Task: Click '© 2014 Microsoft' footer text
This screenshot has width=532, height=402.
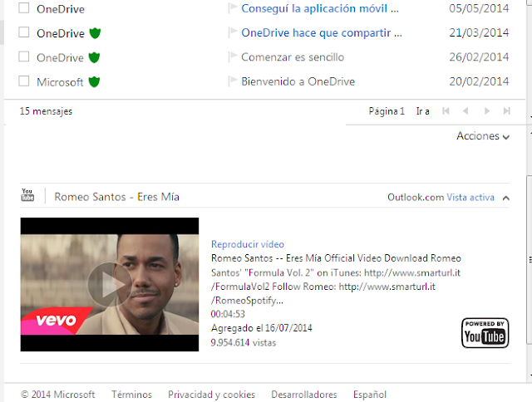Action: tap(57, 395)
